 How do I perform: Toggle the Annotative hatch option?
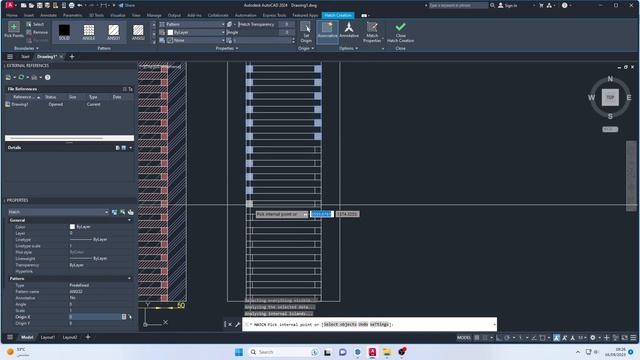pos(349,31)
